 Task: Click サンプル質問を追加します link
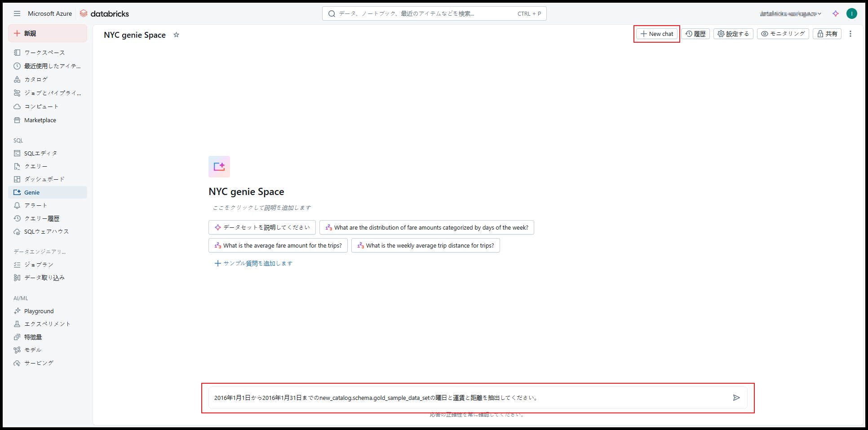(253, 263)
